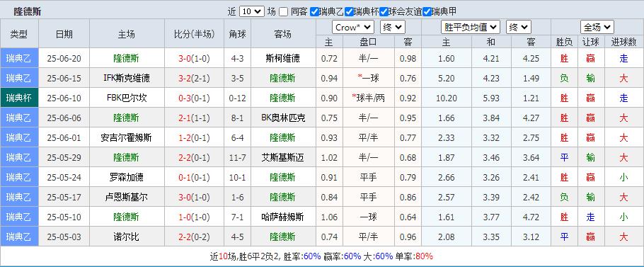This screenshot has height=267, width=644.
Task: Click the 比分(半场) column header
Action: click(195, 34)
